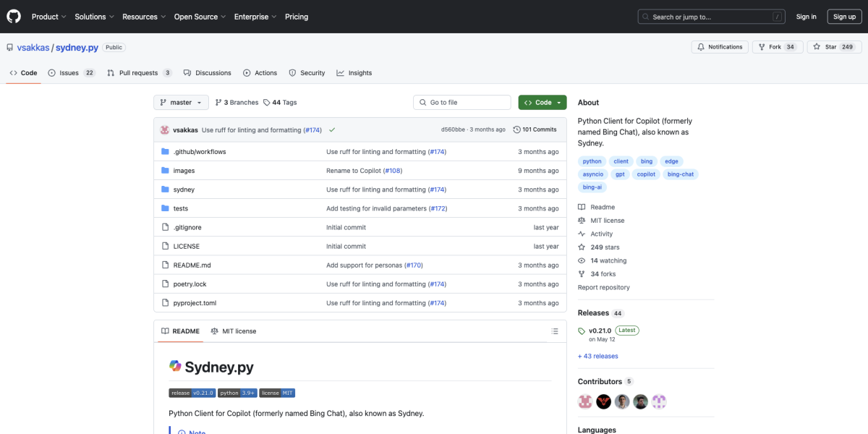This screenshot has height=434, width=868.
Task: Expand the master branch dropdown
Action: click(x=181, y=103)
